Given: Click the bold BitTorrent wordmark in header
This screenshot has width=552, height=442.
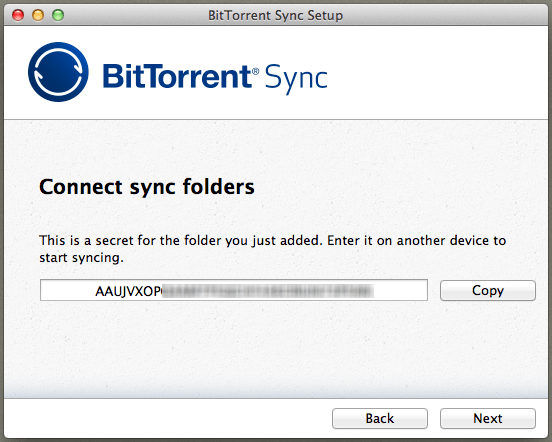Looking at the screenshot, I should point(177,76).
